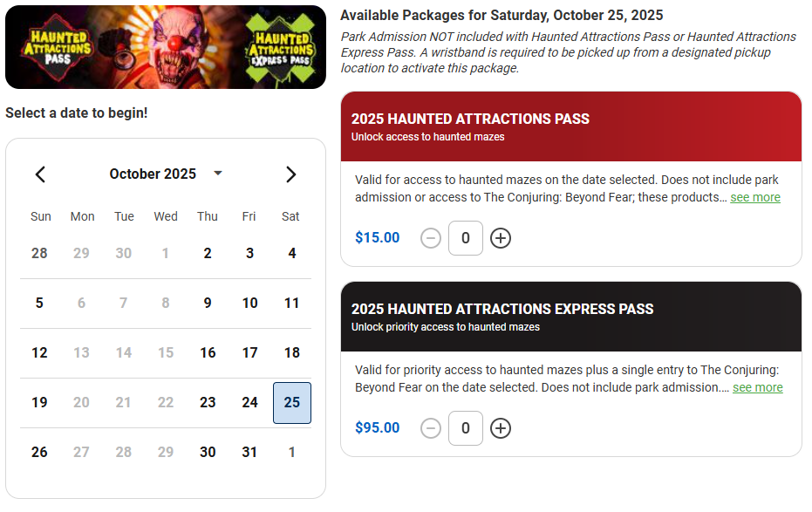Click the red Haunted Attractions Pass header
Image resolution: width=812 pixels, height=512 pixels.
[x=570, y=126]
